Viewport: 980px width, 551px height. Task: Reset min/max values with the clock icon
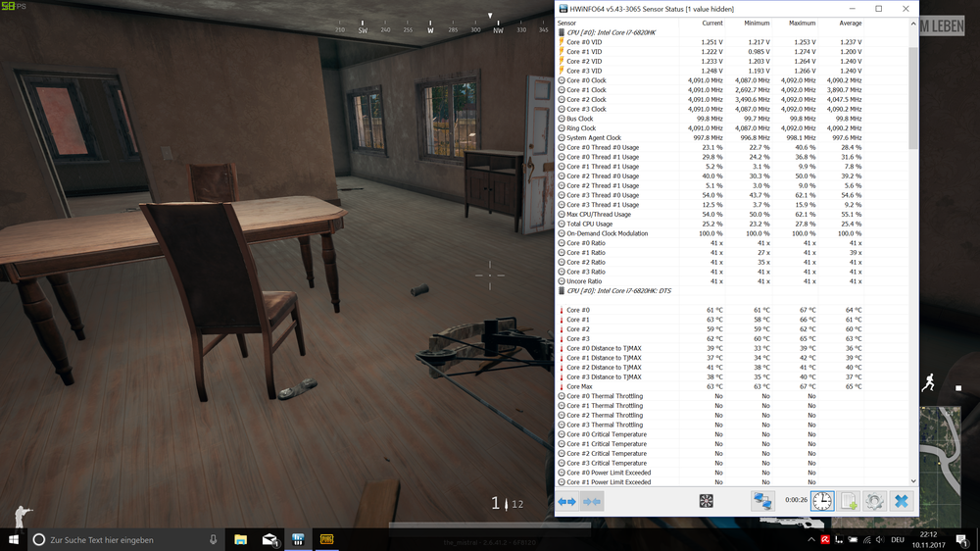click(x=822, y=501)
